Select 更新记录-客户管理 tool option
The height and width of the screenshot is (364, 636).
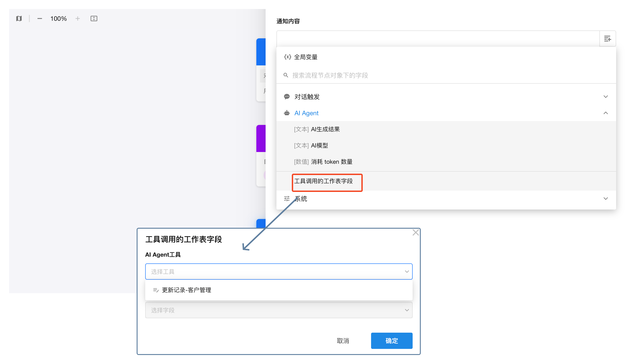pyautogui.click(x=187, y=290)
